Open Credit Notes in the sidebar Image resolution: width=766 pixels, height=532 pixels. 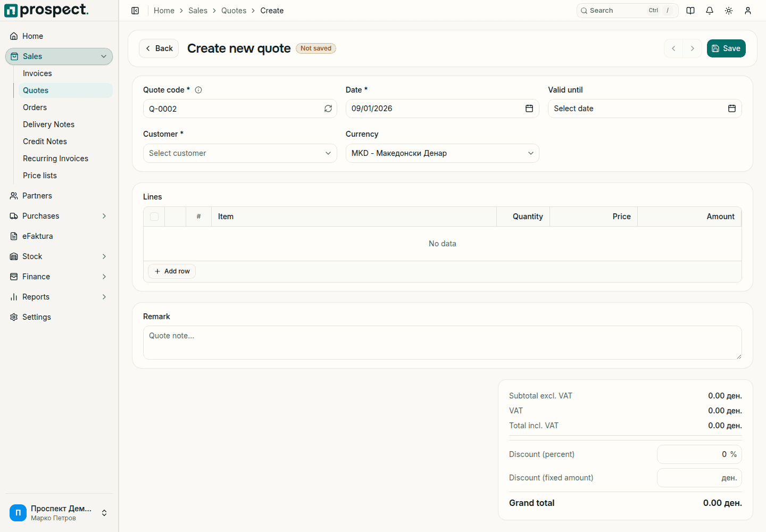(65, 142)
